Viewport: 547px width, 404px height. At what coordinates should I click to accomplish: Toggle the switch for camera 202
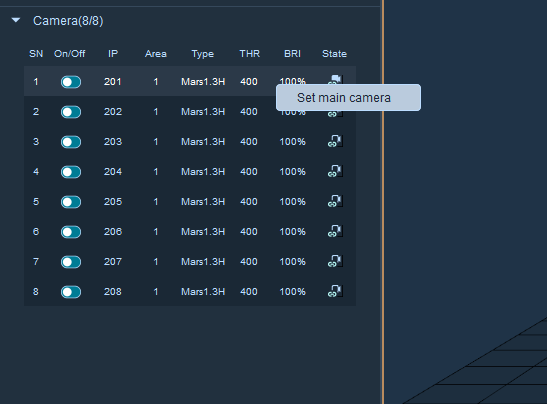coord(71,112)
